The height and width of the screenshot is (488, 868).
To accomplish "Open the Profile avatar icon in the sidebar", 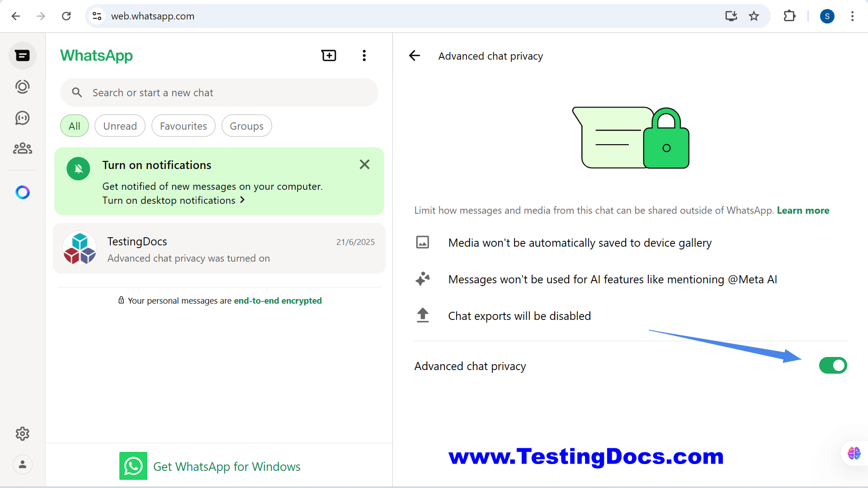I will tap(23, 465).
